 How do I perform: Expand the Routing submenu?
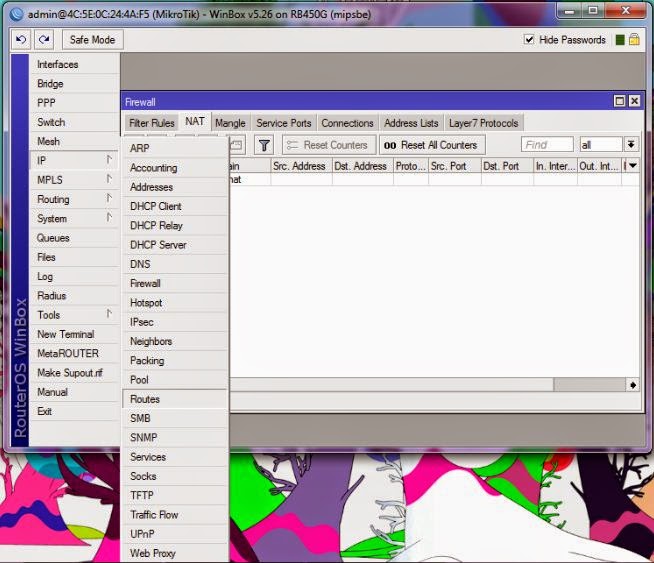coord(75,199)
